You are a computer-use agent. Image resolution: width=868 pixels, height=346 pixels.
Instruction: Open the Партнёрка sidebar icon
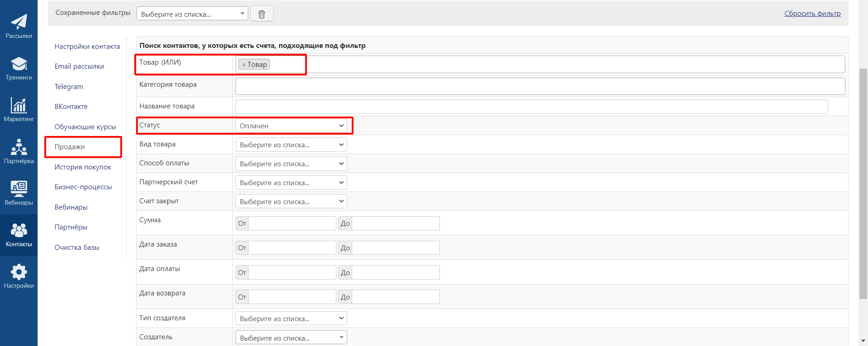[x=19, y=151]
